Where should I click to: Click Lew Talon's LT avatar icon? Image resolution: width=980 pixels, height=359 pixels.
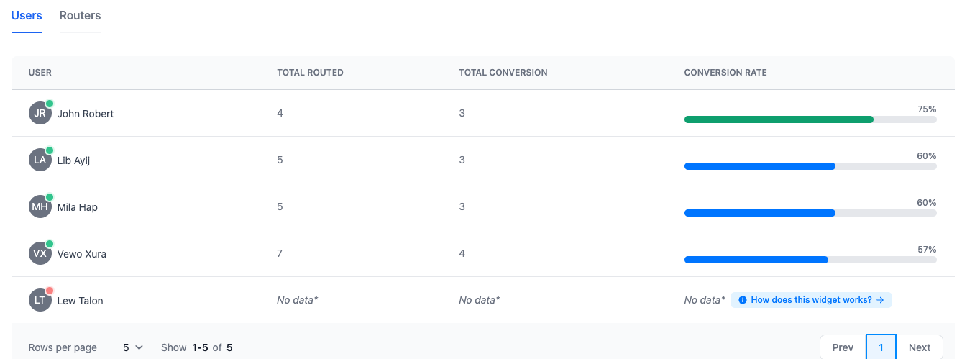(40, 301)
